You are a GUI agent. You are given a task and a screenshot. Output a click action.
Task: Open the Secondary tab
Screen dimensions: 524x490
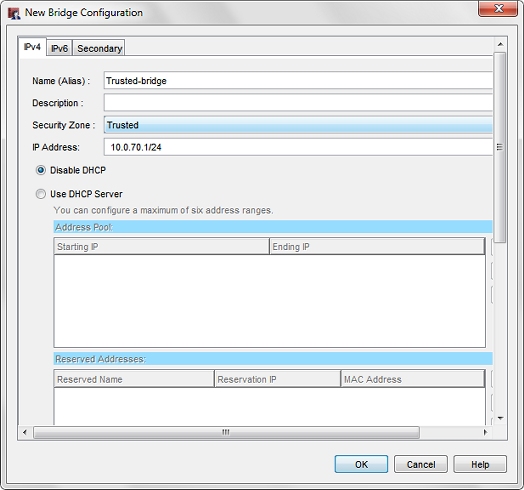point(99,48)
